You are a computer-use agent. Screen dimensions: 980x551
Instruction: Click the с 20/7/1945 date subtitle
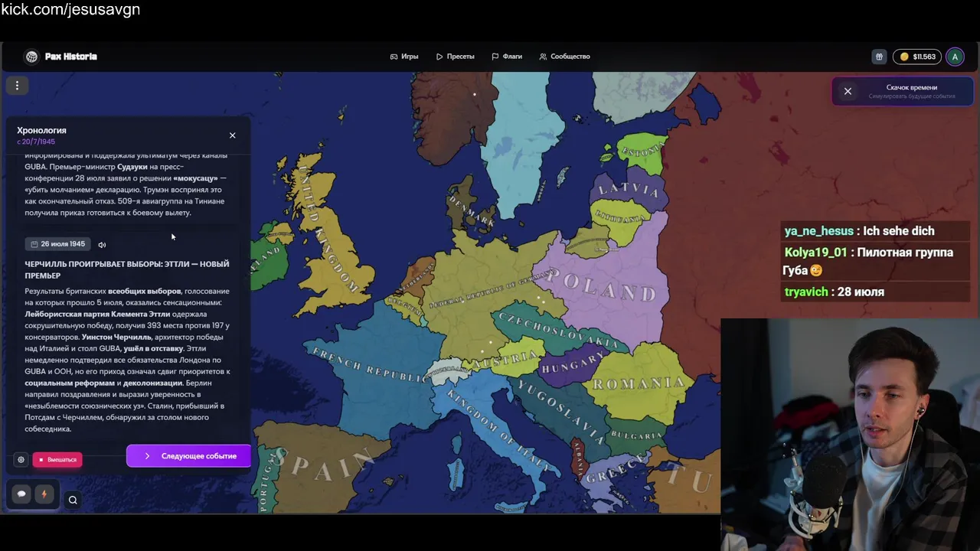36,142
